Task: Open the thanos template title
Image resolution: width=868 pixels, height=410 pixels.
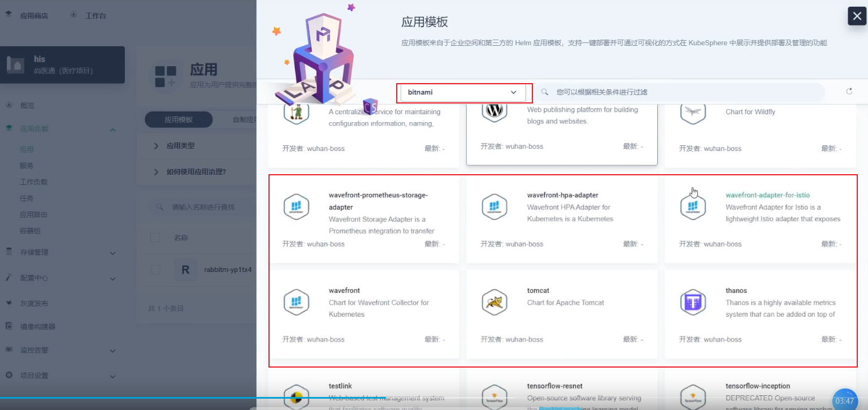Action: [x=736, y=291]
